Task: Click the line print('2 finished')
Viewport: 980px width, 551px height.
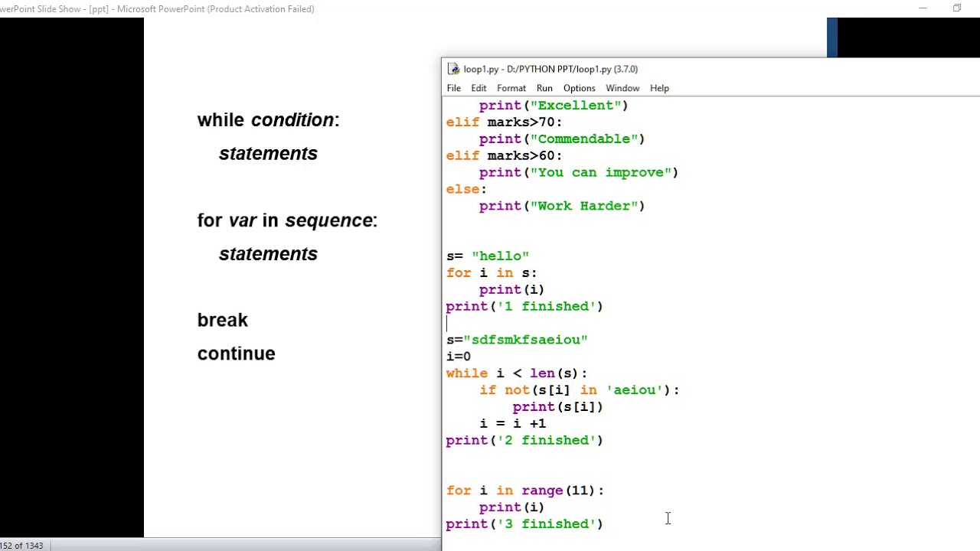Action: click(x=524, y=441)
